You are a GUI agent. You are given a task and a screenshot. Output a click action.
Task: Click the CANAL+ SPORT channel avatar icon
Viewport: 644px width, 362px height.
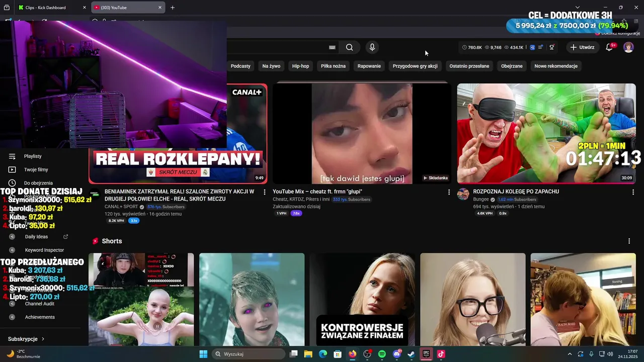coord(95,195)
